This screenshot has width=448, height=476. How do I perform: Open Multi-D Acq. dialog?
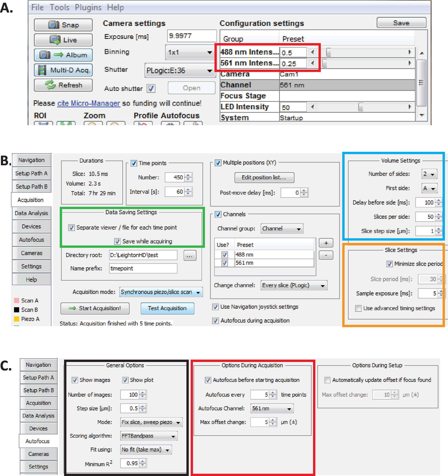coord(63,70)
